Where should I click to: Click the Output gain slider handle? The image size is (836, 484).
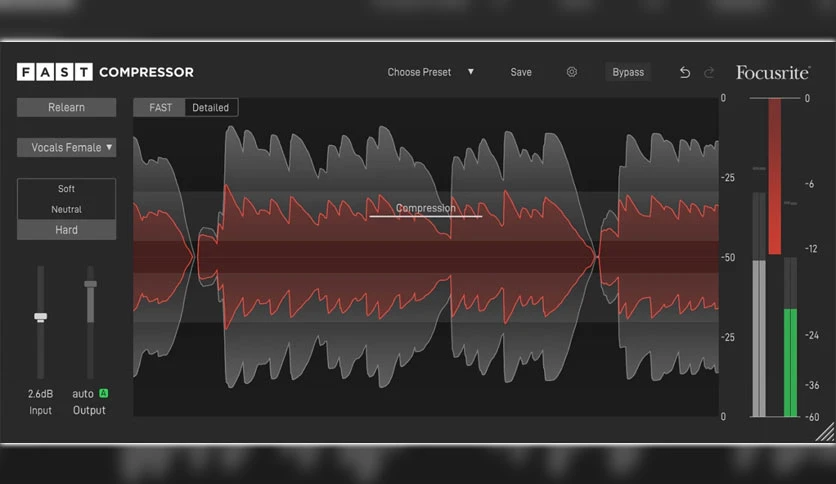91,284
